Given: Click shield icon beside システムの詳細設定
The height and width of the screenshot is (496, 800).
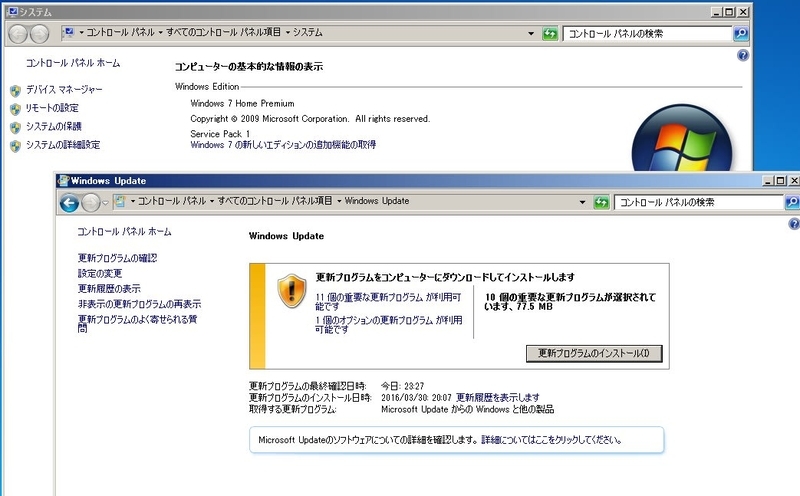Looking at the screenshot, I should [x=15, y=146].
